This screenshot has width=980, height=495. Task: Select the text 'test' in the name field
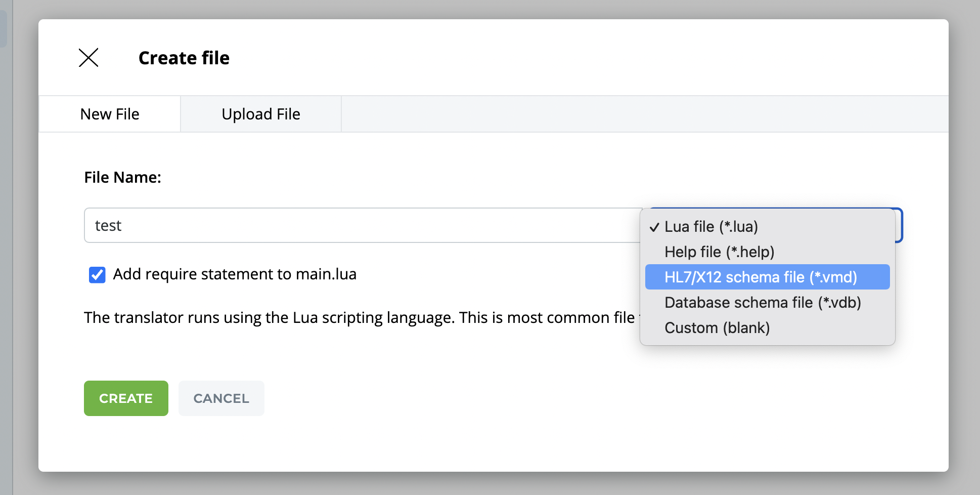point(108,225)
